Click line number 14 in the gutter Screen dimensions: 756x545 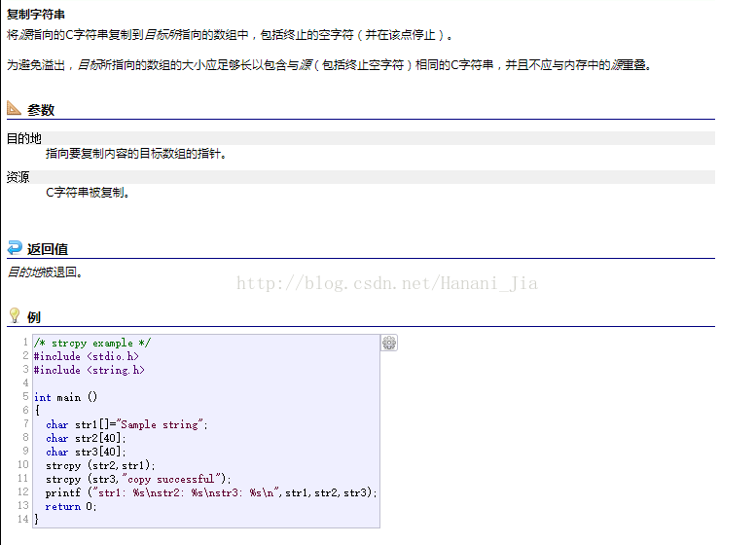click(x=23, y=519)
